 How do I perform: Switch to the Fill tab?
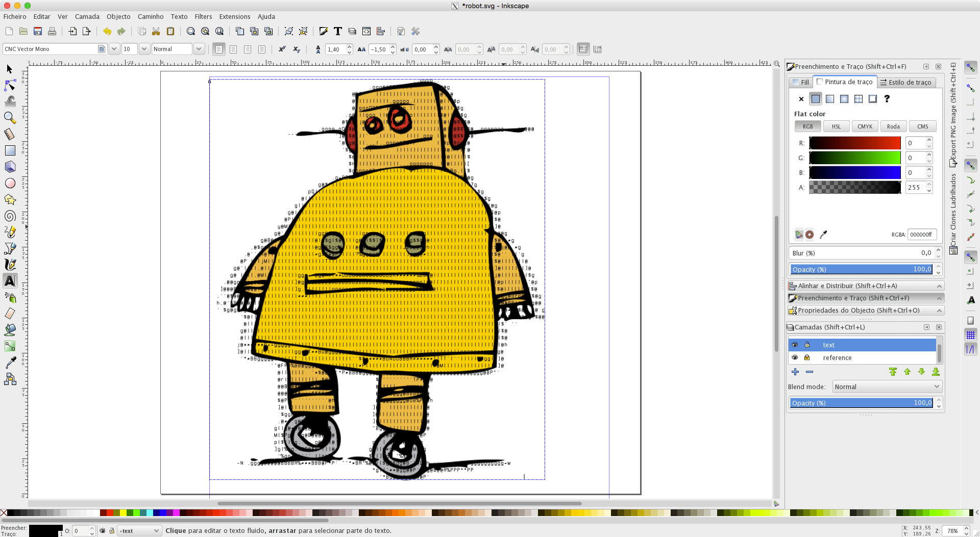point(800,82)
